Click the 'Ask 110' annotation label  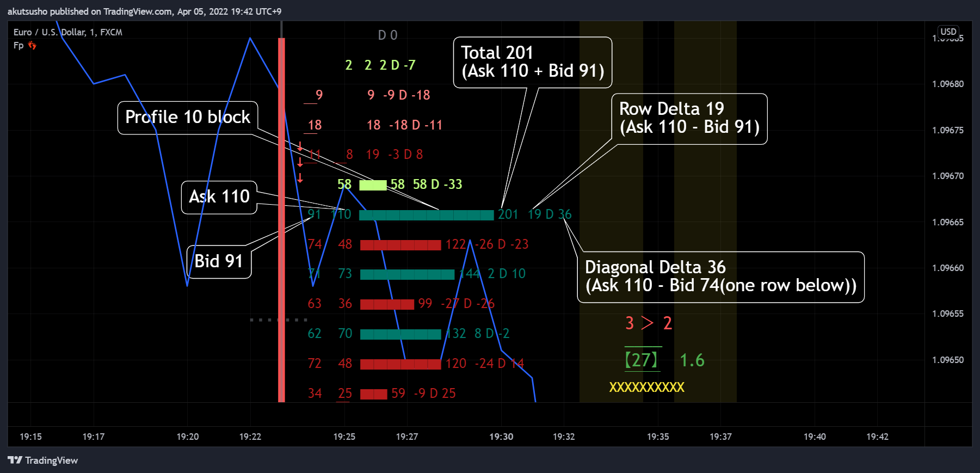219,196
